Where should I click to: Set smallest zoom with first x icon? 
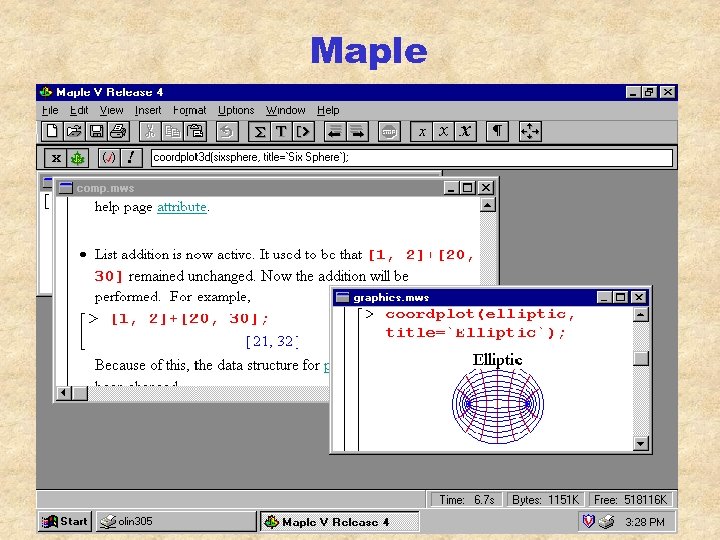coord(422,131)
